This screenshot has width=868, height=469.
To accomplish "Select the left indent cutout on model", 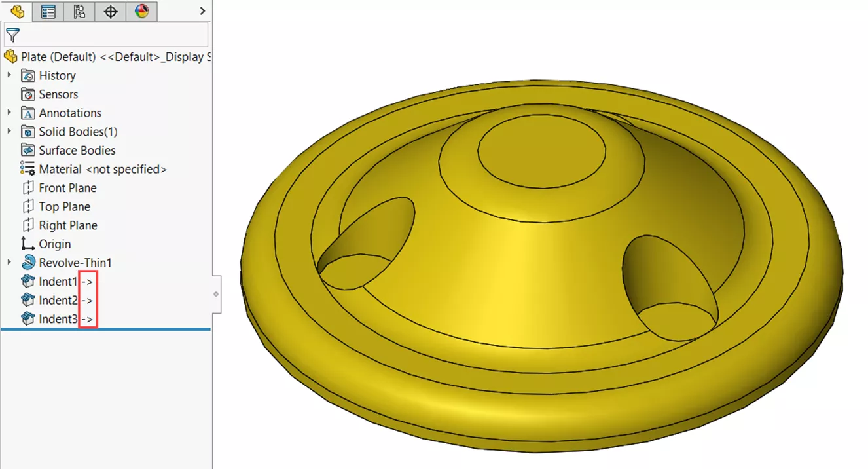I will [368, 242].
